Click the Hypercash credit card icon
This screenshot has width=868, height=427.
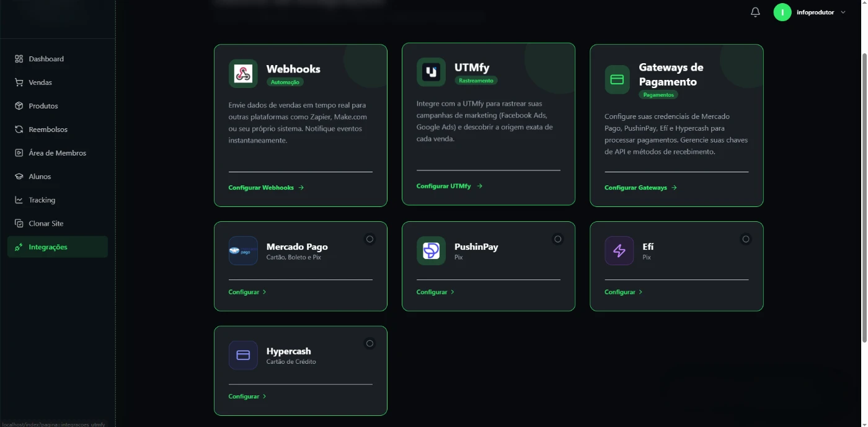[243, 355]
